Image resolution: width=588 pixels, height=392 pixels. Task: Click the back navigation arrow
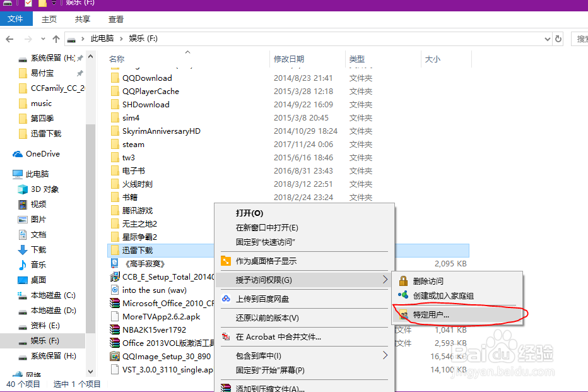(9, 39)
